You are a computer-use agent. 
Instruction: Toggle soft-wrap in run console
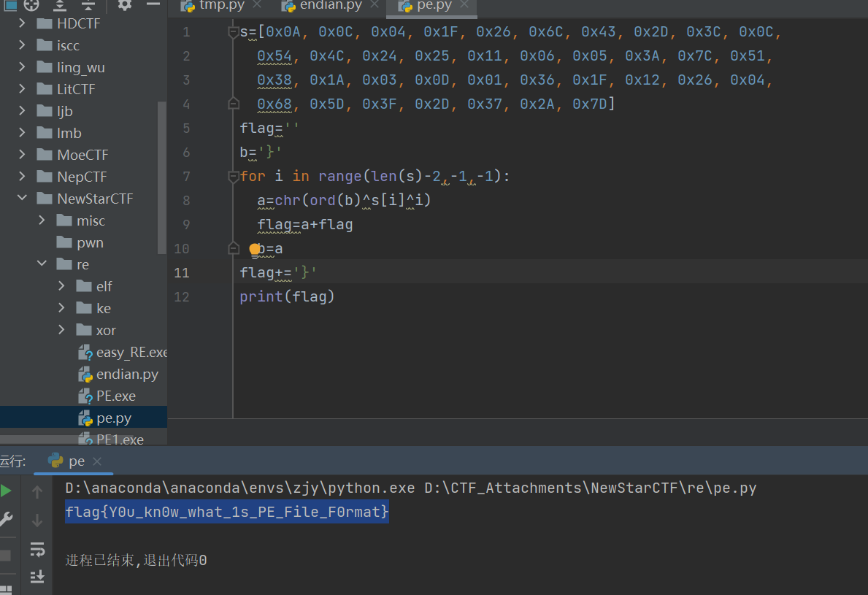37,549
